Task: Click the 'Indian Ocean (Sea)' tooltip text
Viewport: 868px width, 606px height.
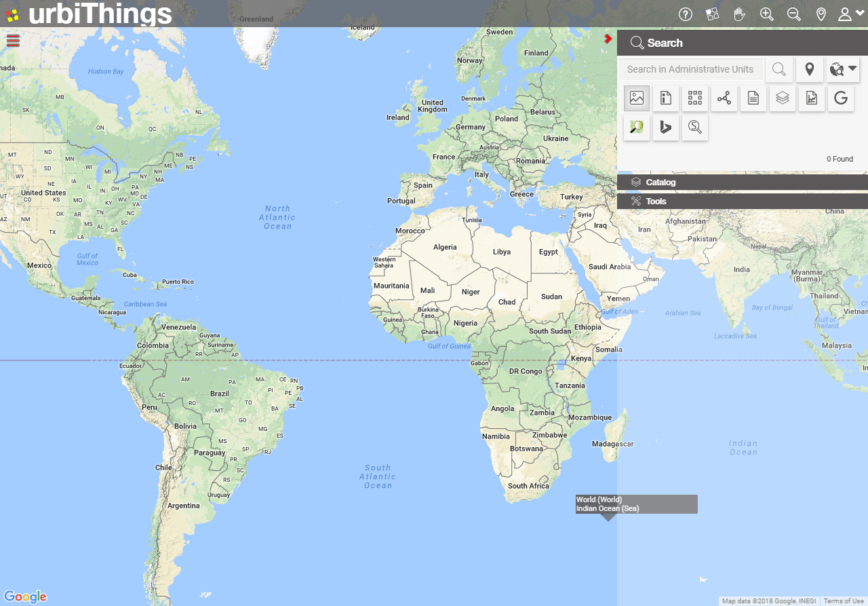Action: 608,508
